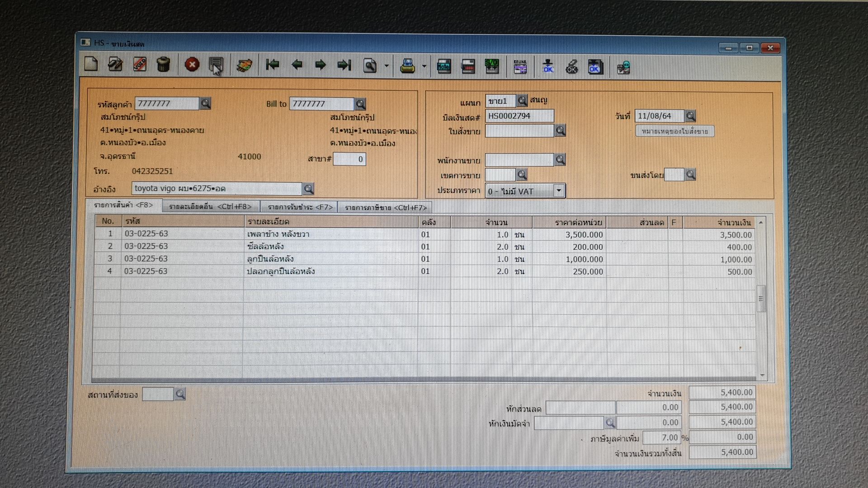Click the printer icon in toolbar

pyautogui.click(x=407, y=66)
